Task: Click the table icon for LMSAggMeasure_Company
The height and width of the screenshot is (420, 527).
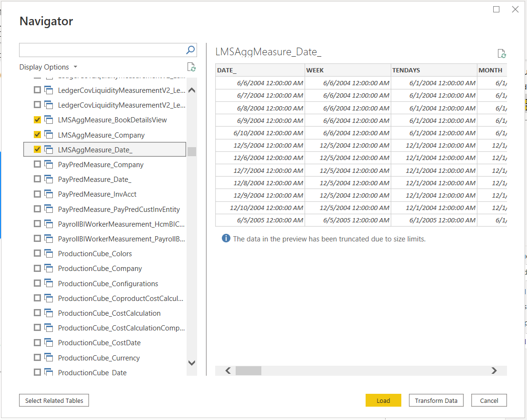Action: pos(49,135)
